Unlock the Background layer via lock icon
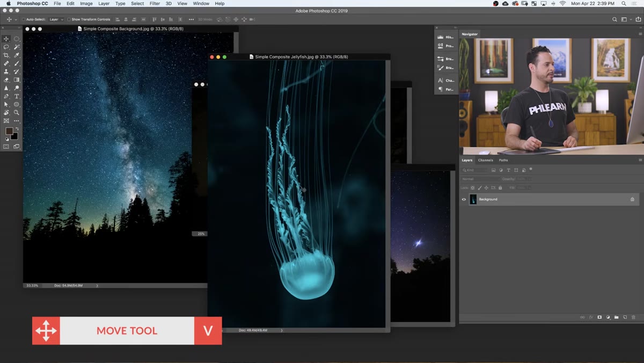644x363 pixels. pyautogui.click(x=632, y=199)
